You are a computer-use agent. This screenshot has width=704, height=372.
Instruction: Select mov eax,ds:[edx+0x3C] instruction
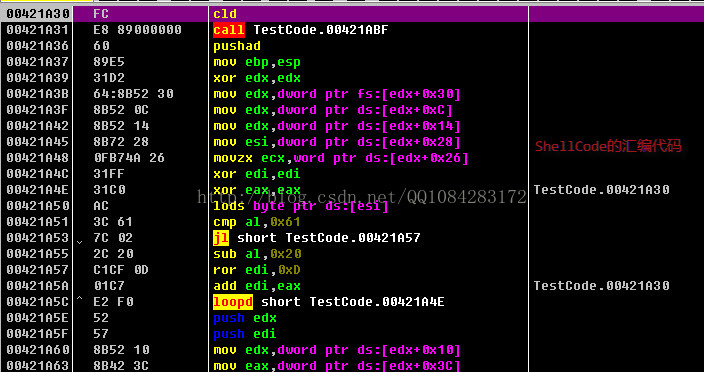337,366
